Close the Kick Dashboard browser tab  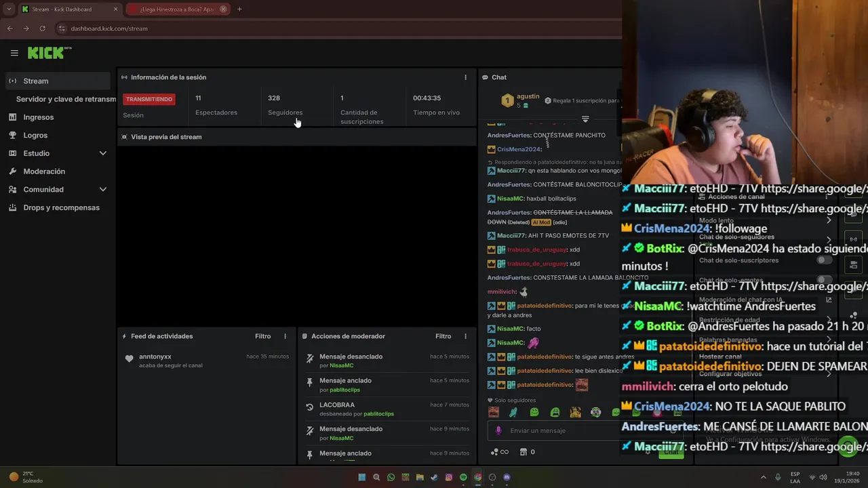click(x=115, y=9)
